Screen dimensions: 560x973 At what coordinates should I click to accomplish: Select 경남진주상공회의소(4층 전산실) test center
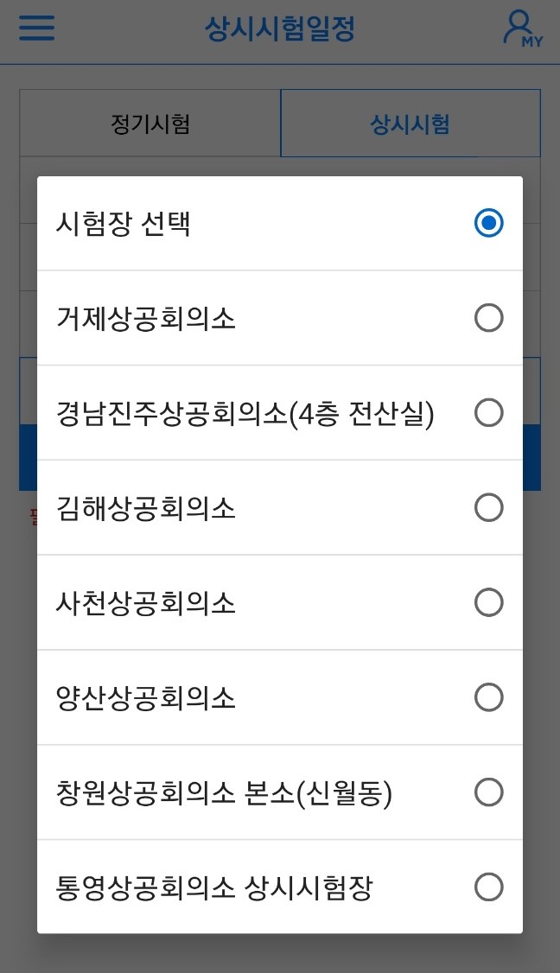click(489, 413)
